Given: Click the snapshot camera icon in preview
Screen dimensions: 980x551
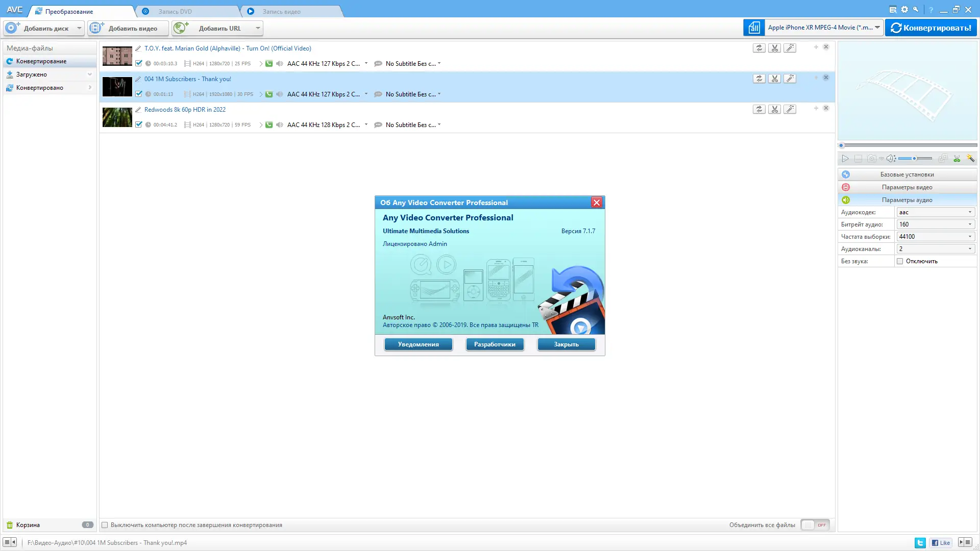Looking at the screenshot, I should 872,159.
